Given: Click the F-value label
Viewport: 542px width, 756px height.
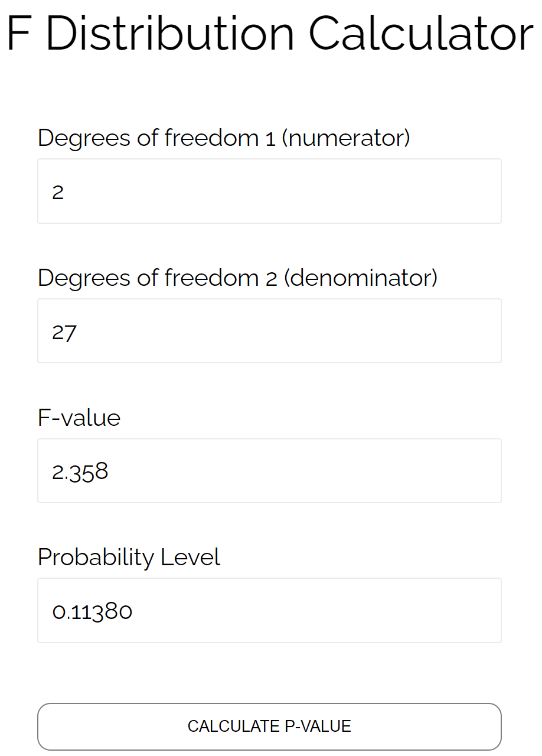Looking at the screenshot, I should (79, 418).
